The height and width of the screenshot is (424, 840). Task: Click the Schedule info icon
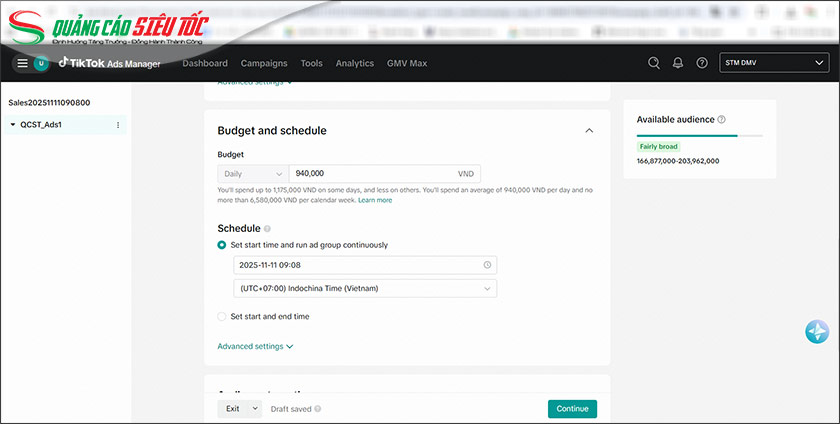coord(267,229)
